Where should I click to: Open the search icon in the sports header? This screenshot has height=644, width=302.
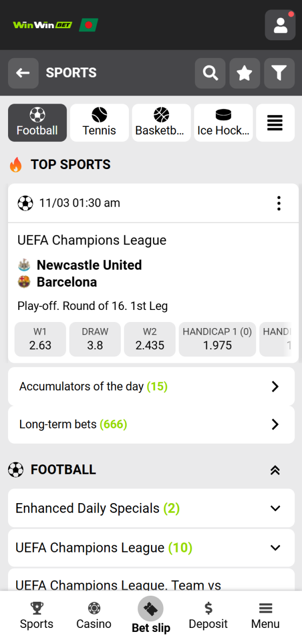tap(210, 73)
